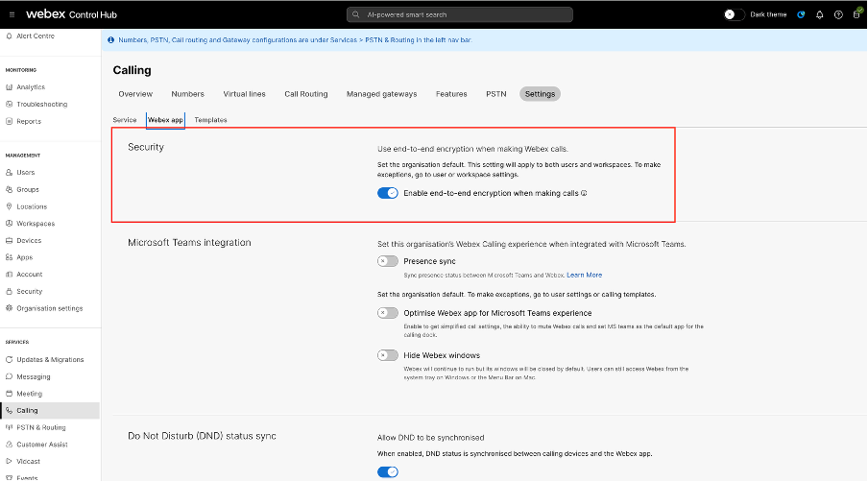The height and width of the screenshot is (482, 868).
Task: Go to Organisation settings
Action: [x=50, y=308]
